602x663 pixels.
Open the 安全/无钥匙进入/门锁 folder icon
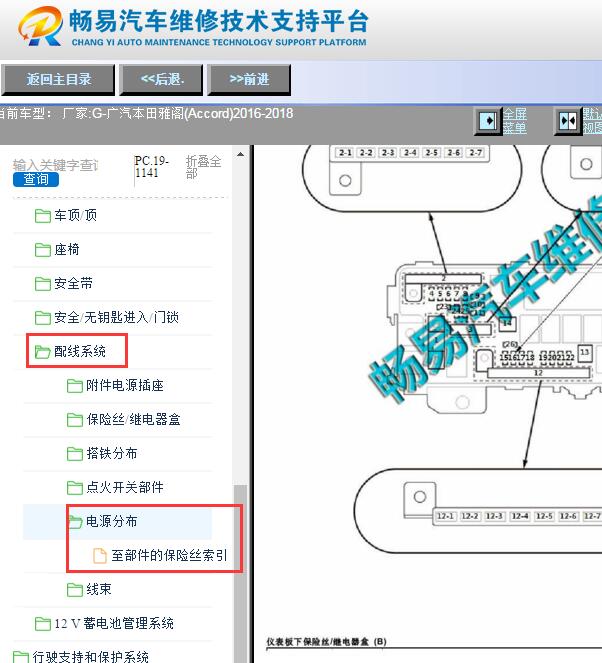(x=43, y=317)
